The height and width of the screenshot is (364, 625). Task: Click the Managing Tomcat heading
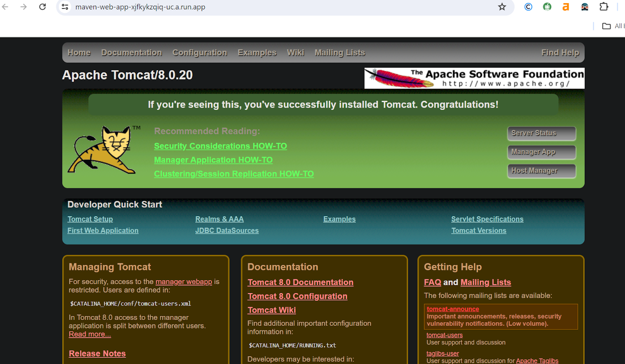pyautogui.click(x=110, y=267)
